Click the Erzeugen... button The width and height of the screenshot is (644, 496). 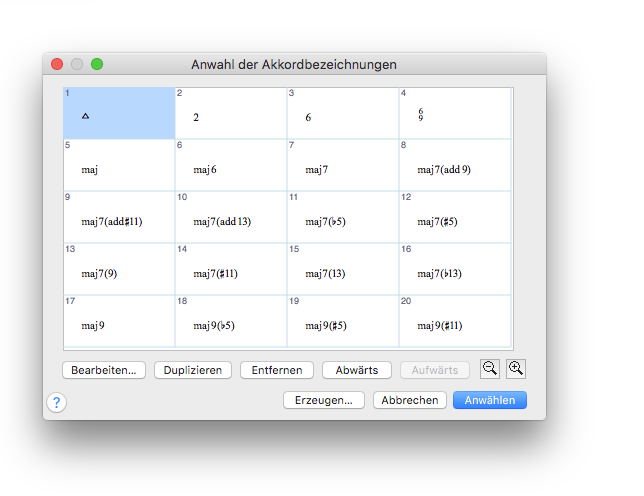324,400
